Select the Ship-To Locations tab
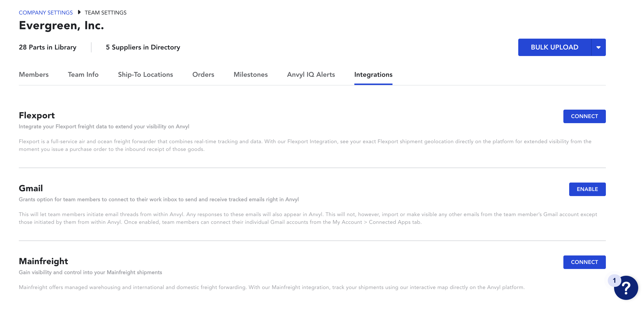This screenshot has width=644, height=311. (146, 75)
